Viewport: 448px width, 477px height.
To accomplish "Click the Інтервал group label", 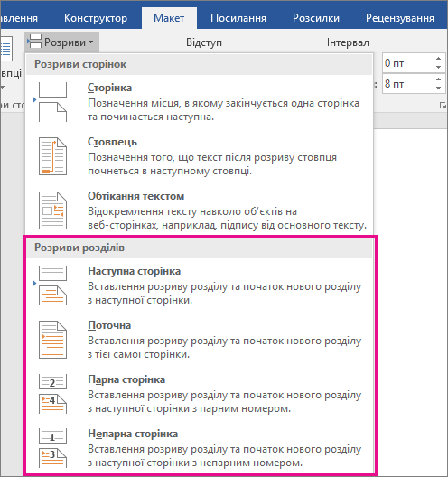I will pos(348,42).
